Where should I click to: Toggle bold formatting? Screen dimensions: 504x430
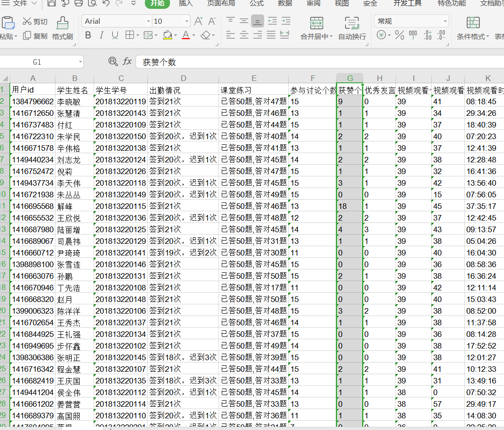pyautogui.click(x=88, y=35)
